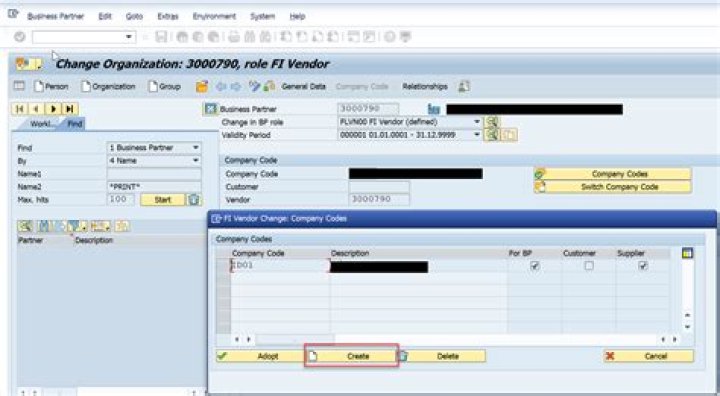720x396 pixels.
Task: Go to the first record nav button
Action: coord(19,109)
